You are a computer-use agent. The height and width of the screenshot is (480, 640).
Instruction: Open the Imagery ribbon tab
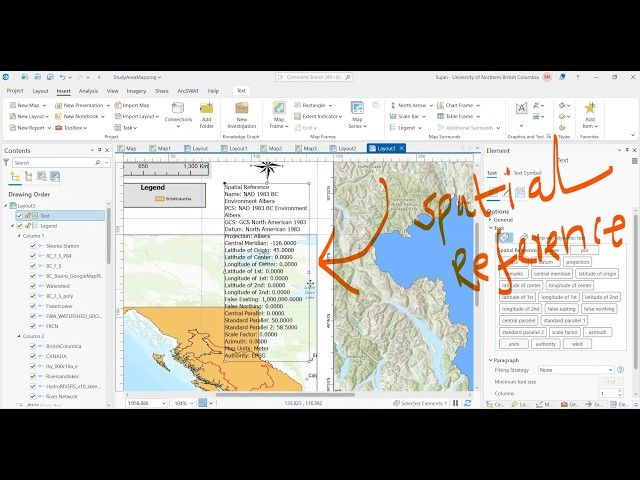pyautogui.click(x=136, y=91)
